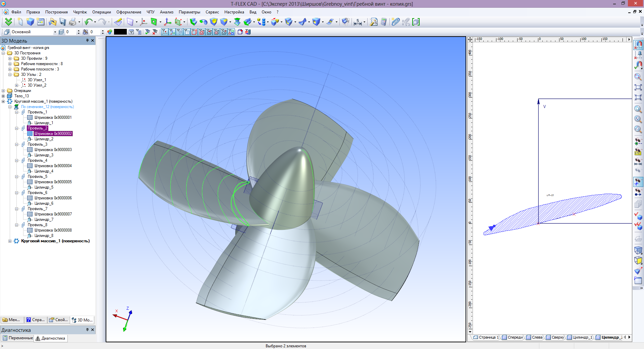Screen dimensions: 644x349
Task: Redo the last undone action
Action: pyautogui.click(x=102, y=22)
